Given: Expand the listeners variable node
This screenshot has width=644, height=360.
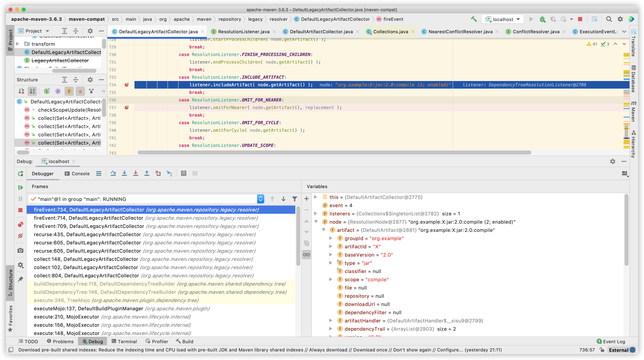Looking at the screenshot, I should point(316,213).
